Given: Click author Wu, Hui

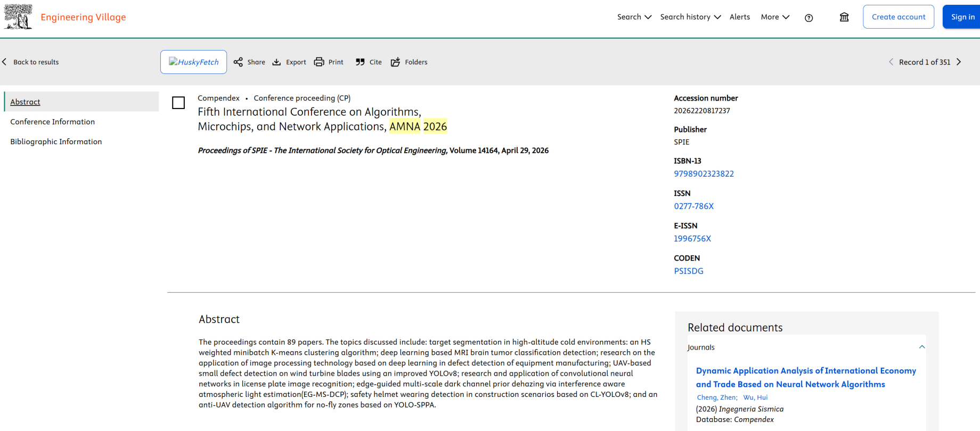Looking at the screenshot, I should tap(755, 397).
